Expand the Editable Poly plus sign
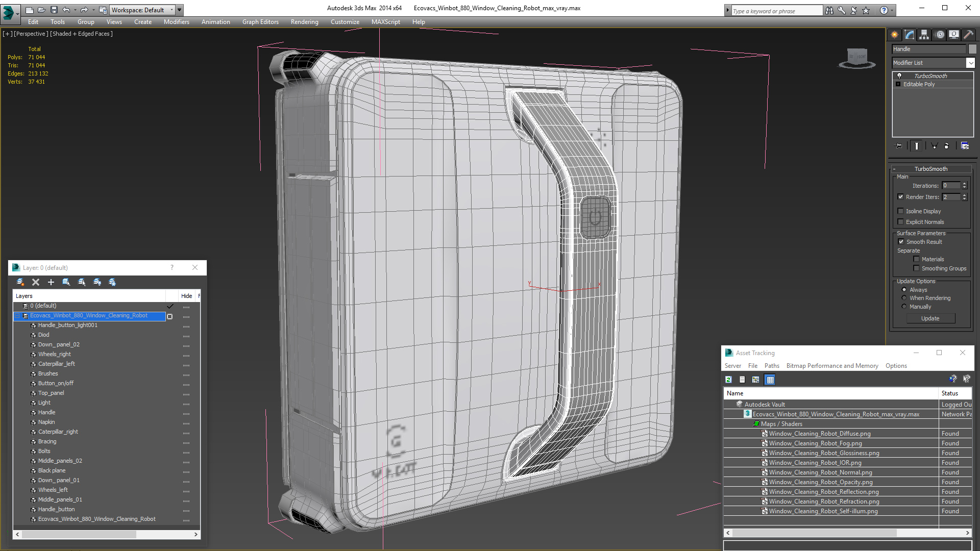 [898, 84]
